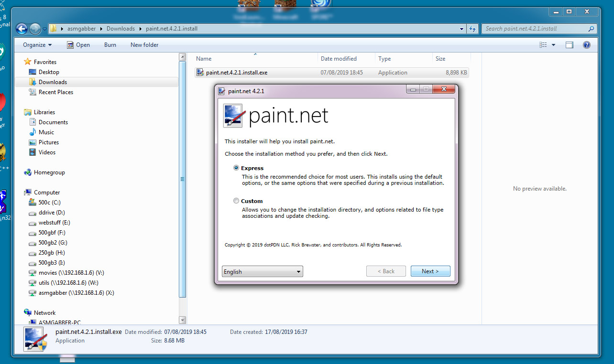Image resolution: width=614 pixels, height=364 pixels.
Task: Click Next to continue installation
Action: coord(430,271)
